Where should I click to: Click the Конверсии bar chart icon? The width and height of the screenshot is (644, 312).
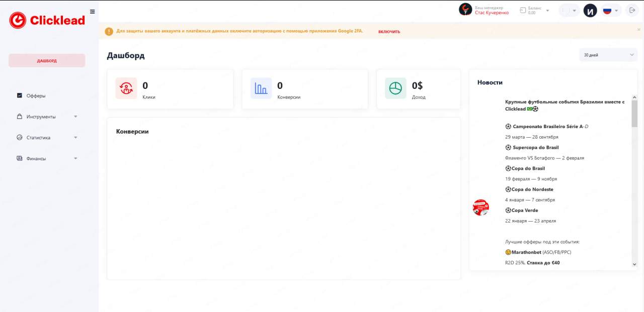pos(261,88)
